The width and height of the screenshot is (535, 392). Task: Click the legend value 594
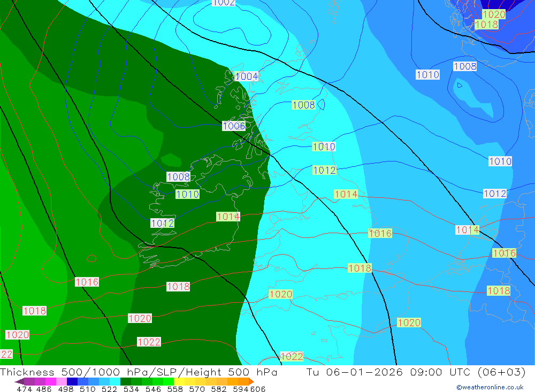(x=241, y=389)
